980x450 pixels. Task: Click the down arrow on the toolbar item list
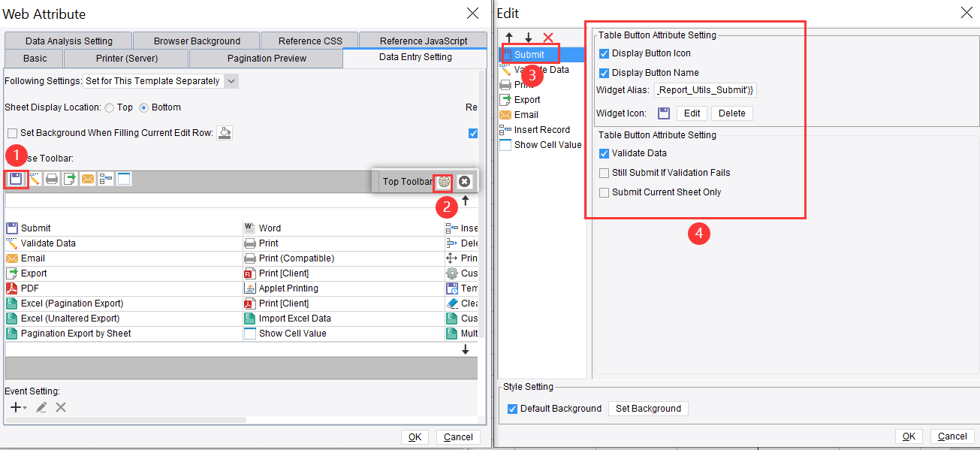(x=466, y=348)
